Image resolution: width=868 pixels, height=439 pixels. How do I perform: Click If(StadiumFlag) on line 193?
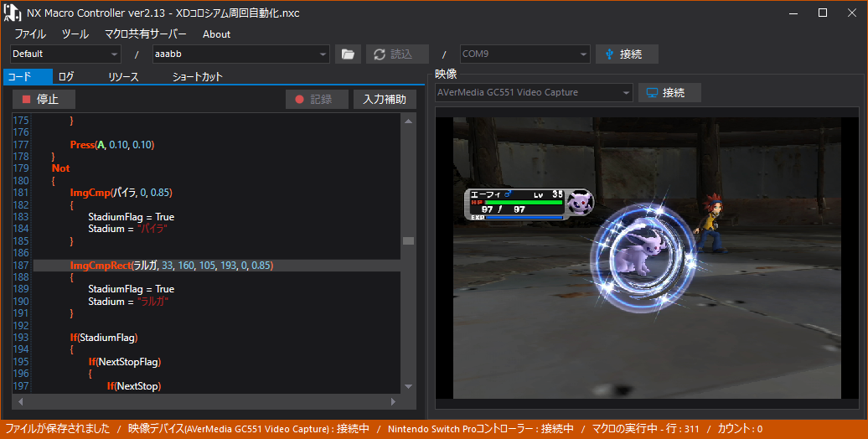(x=104, y=337)
